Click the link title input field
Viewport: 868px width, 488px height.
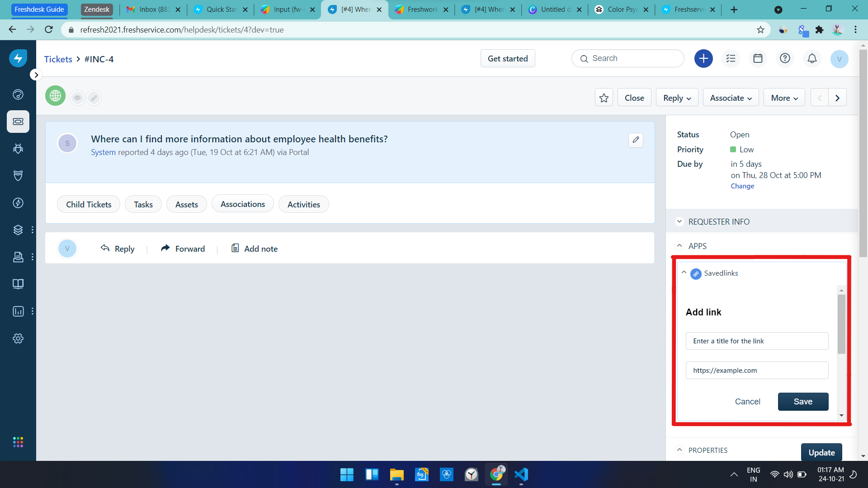click(757, 341)
